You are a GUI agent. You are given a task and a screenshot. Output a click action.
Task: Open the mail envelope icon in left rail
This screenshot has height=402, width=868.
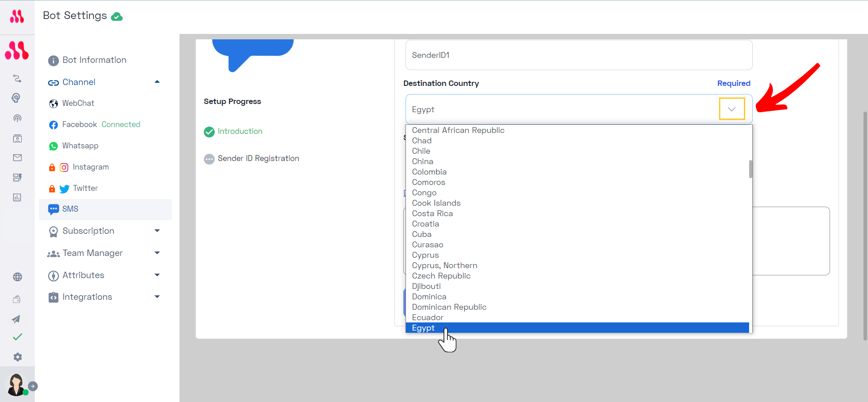tap(17, 158)
